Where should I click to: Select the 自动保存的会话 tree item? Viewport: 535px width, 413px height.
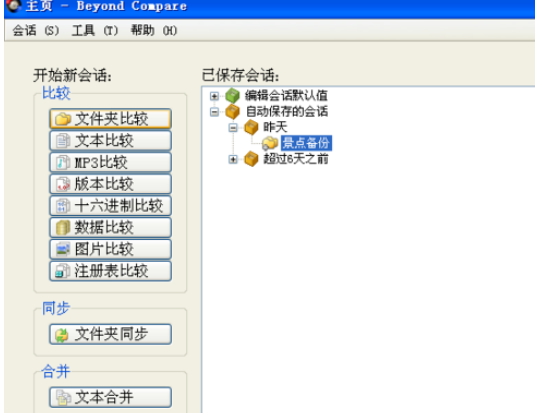click(287, 111)
